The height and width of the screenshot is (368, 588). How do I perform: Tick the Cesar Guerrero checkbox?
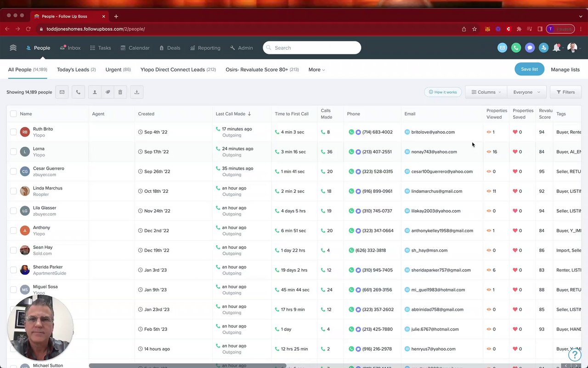coord(13,172)
